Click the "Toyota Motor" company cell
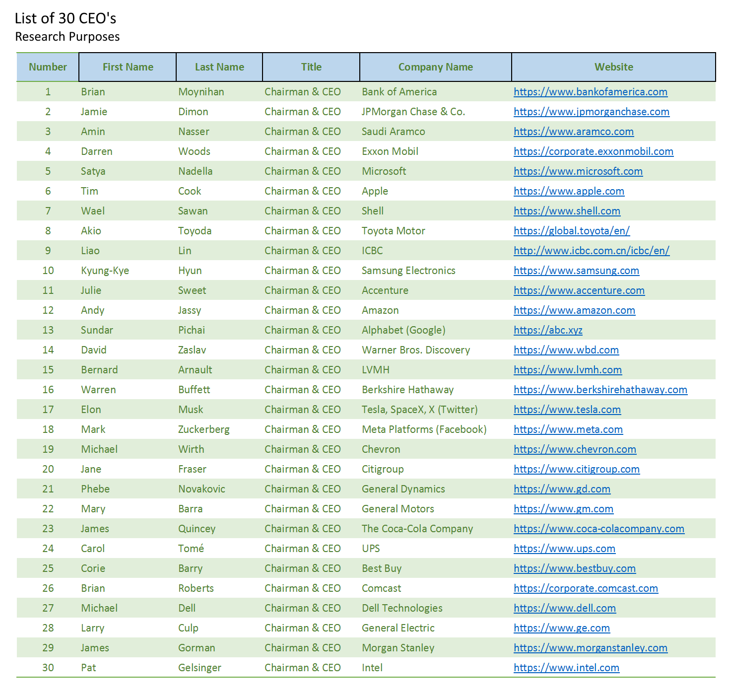 click(394, 231)
